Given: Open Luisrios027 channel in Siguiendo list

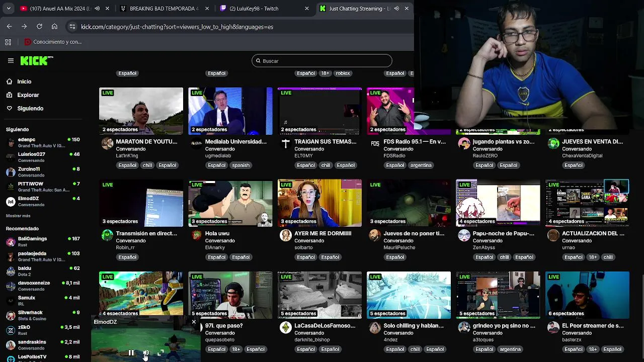Looking at the screenshot, I should point(43,157).
